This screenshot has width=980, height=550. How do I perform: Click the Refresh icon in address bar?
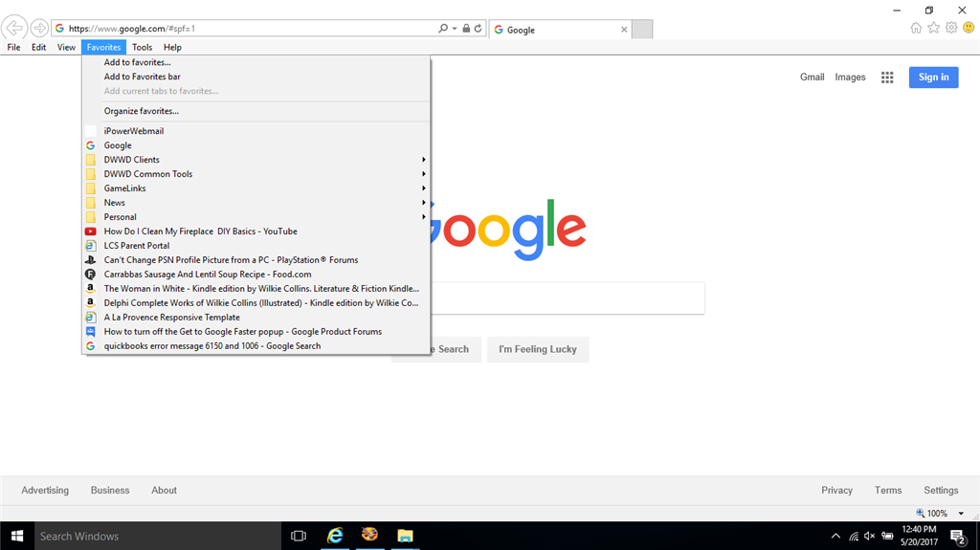coord(479,28)
